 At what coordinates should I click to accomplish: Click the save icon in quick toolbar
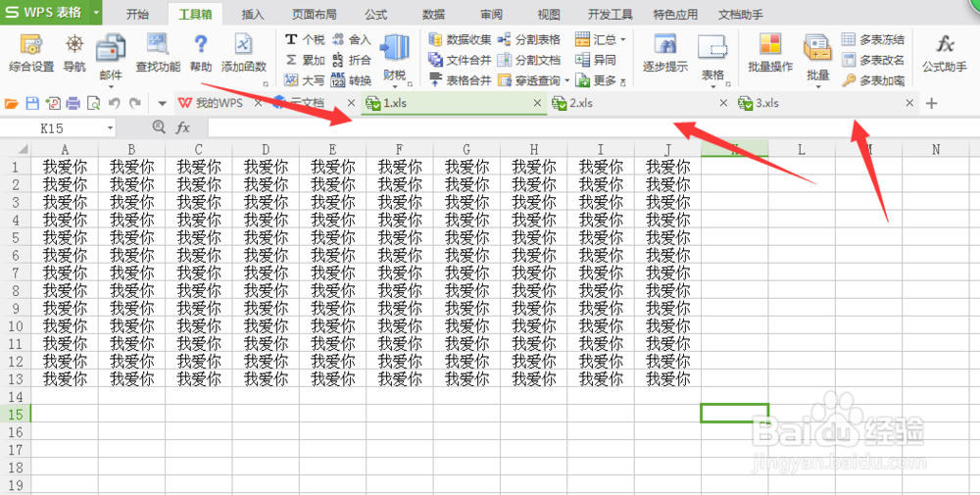[32, 103]
